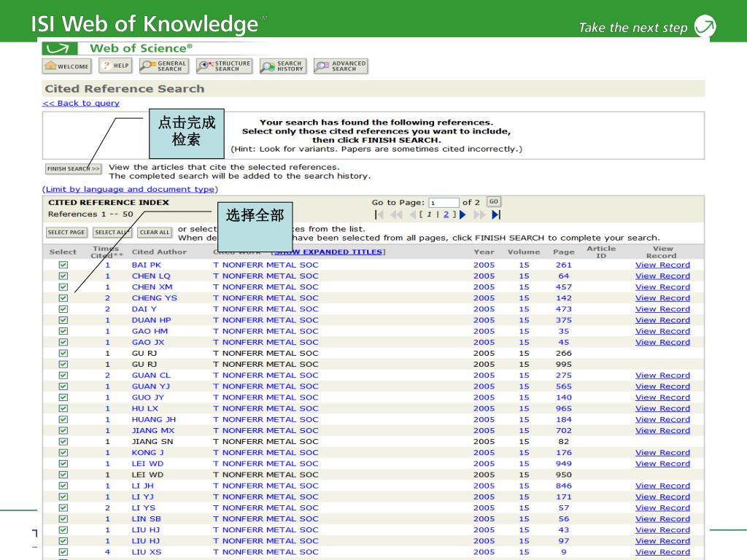This screenshot has width=747, height=560.
Task: Uncheck the CHEN XM reference checkbox
Action: click(x=63, y=287)
